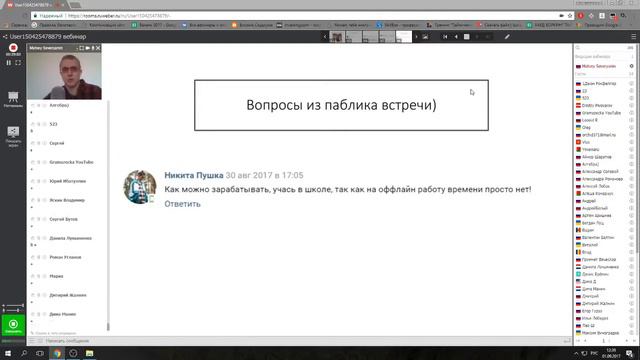Screen dimensions: 640x360
Task: Select Александр Соловой in participants
Action: pyautogui.click(x=600, y=171)
